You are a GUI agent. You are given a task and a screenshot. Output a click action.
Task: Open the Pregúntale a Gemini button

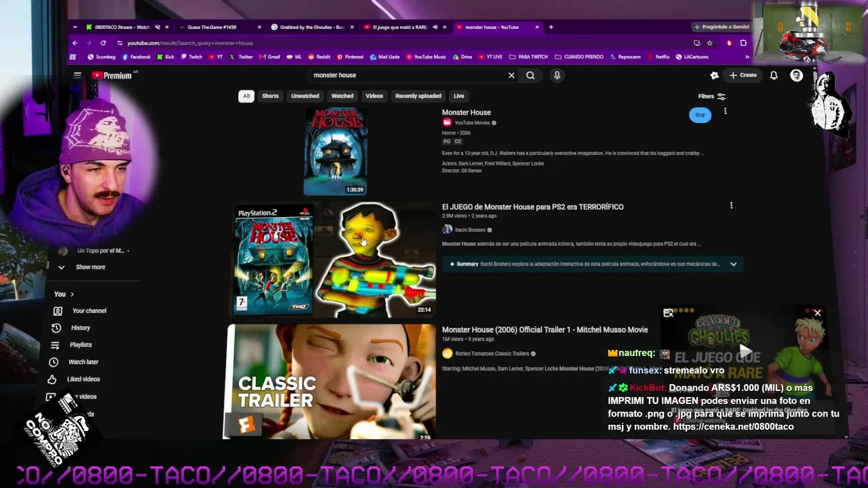tap(721, 27)
